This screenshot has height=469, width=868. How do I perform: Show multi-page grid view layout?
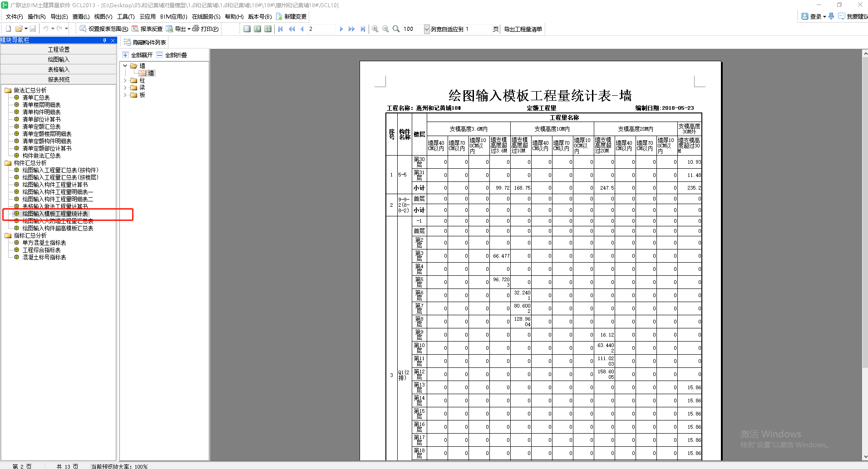tap(268, 29)
